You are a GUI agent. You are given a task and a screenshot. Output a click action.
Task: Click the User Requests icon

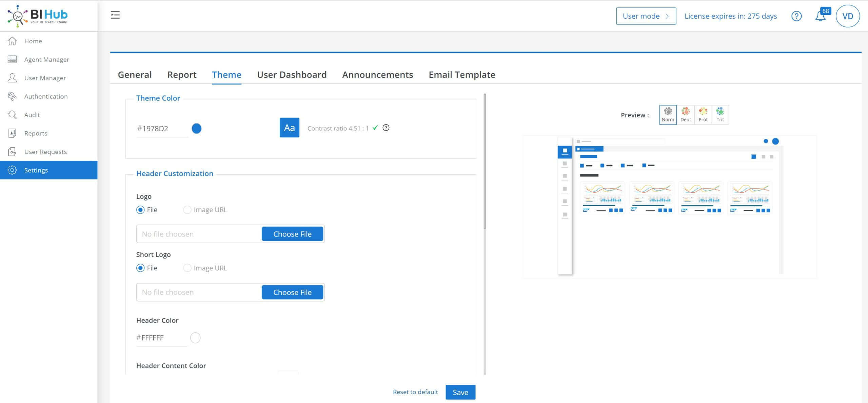[x=12, y=152]
